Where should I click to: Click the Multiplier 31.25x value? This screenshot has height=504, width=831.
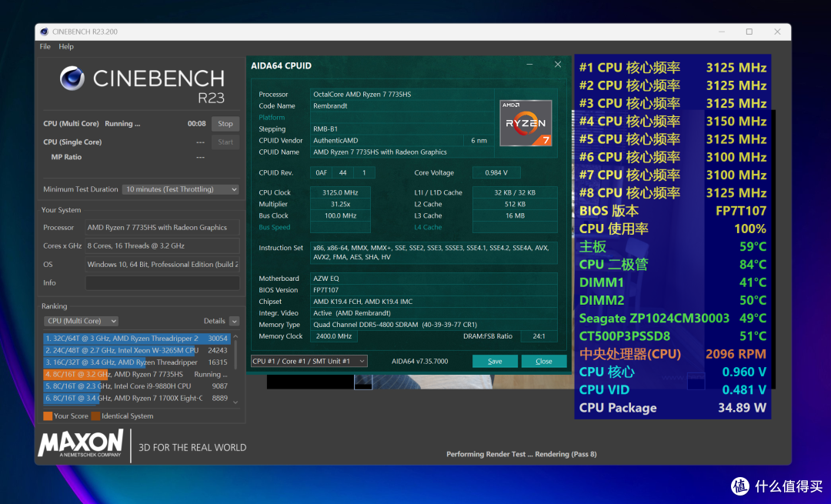tap(340, 204)
